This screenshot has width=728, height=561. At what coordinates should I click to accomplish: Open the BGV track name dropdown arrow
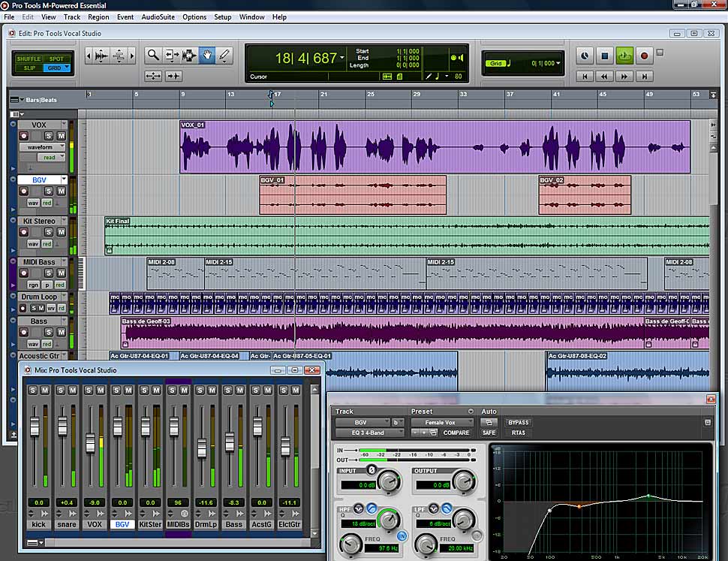[x=64, y=179]
